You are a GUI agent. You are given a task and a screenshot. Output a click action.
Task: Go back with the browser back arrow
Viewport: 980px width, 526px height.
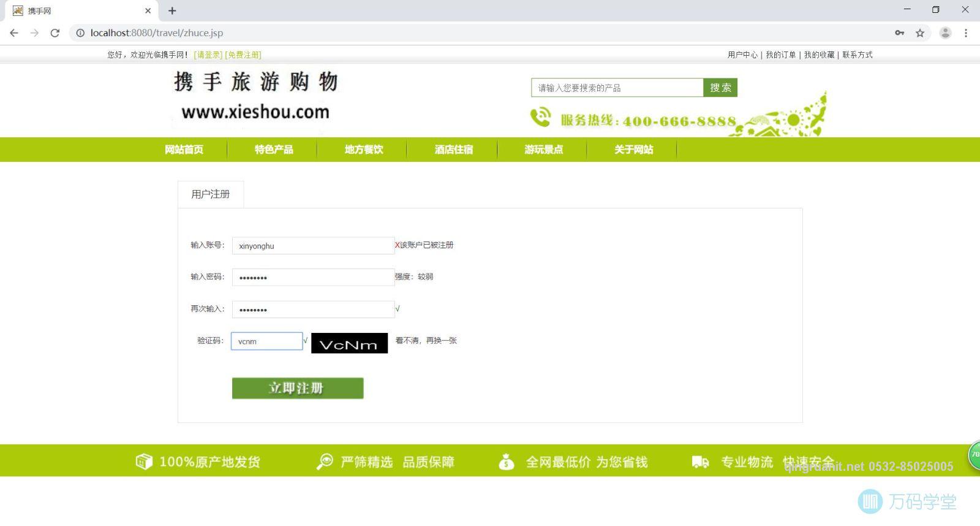pos(14,33)
